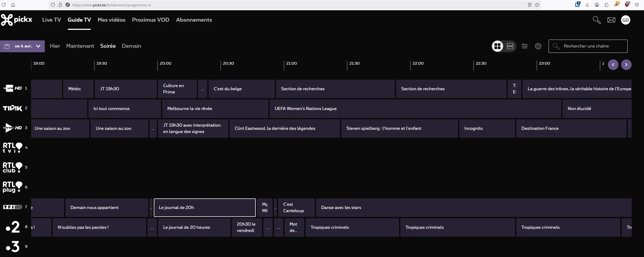Open the channel filter sliders icon
The height and width of the screenshot is (257, 644).
(x=525, y=46)
